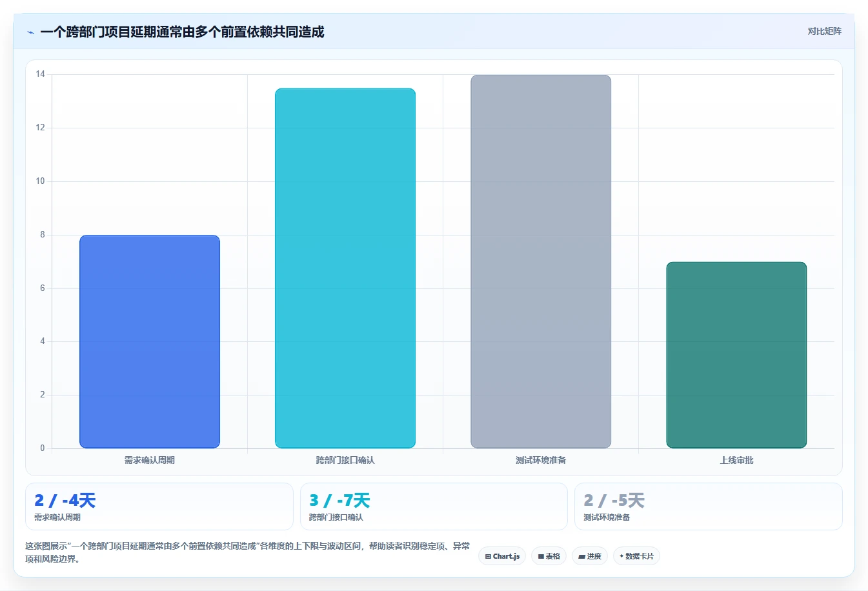
Task: Click the 上线审批 x-axis label
Action: [736, 460]
